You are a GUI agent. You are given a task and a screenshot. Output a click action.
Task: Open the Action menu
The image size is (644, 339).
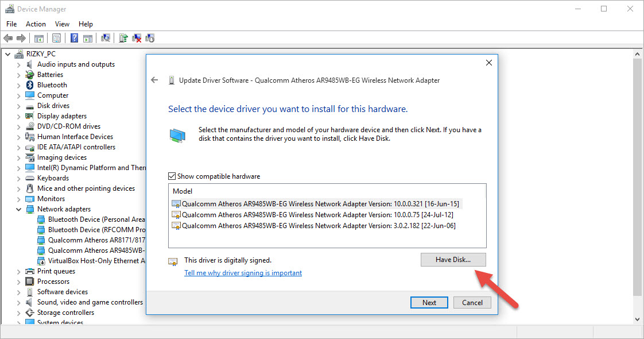(36, 24)
